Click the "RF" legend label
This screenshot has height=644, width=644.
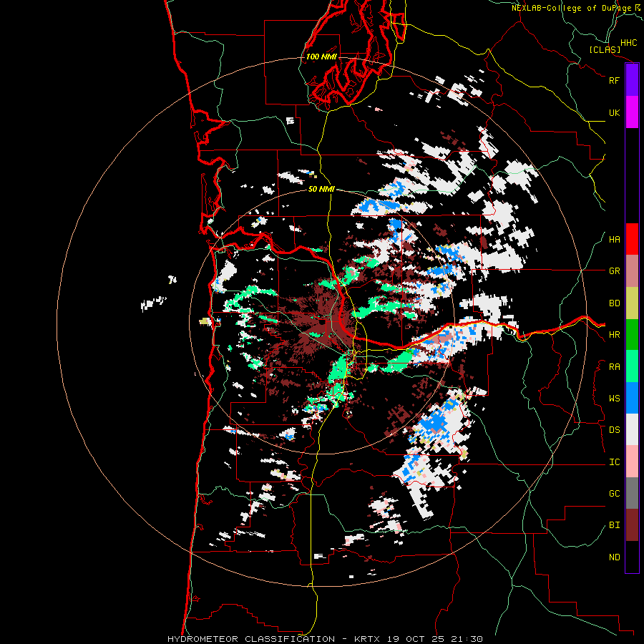pos(614,80)
